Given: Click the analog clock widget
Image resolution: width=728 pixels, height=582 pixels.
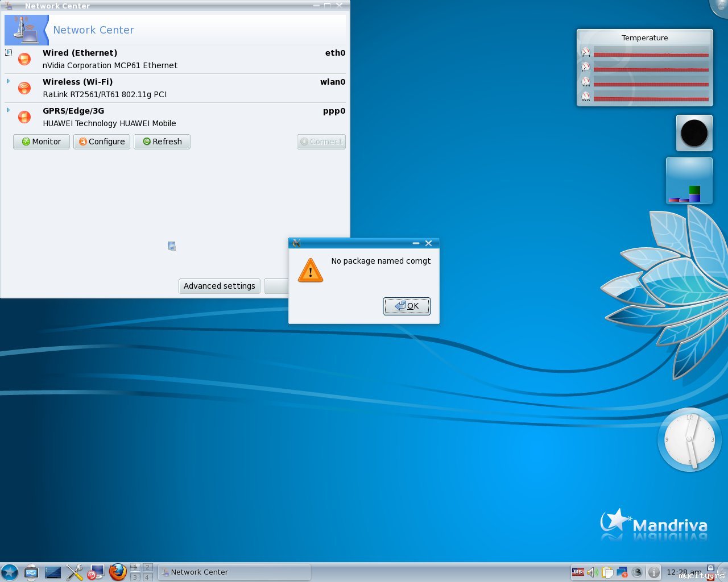Looking at the screenshot, I should pos(689,439).
